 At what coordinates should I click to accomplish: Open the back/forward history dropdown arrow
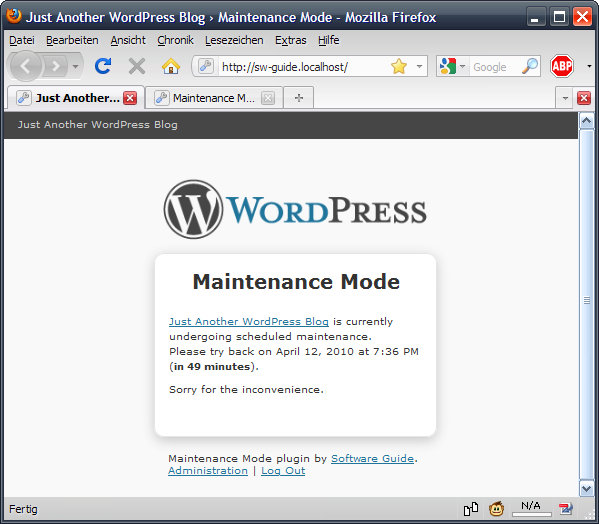[76, 66]
